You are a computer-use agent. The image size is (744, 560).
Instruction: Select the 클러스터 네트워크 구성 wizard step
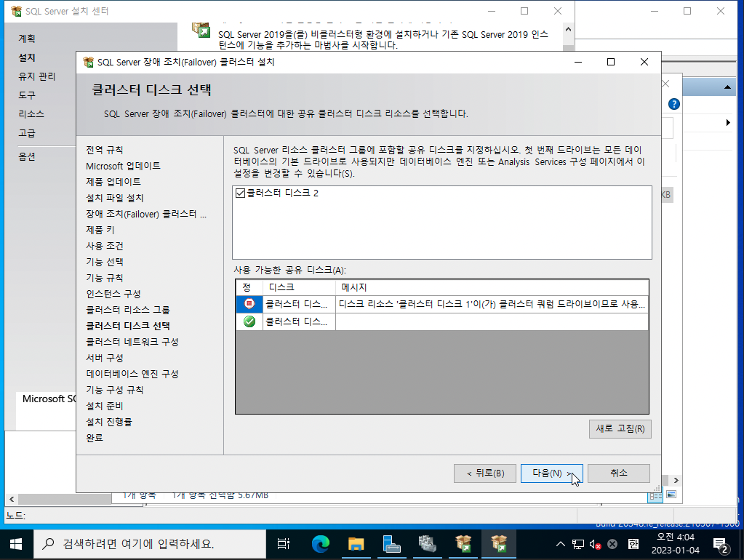pos(132,342)
